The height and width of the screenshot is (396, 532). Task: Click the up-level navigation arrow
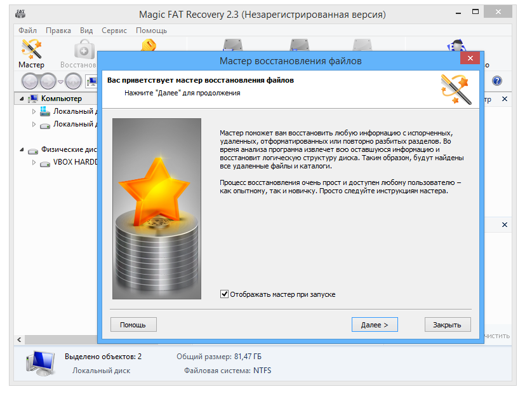point(73,81)
